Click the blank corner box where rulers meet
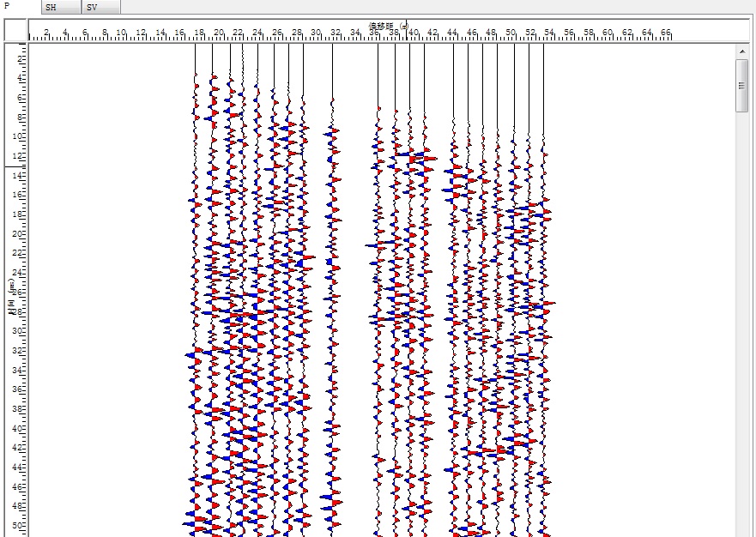Screen dimensions: 756x537 [15, 31]
